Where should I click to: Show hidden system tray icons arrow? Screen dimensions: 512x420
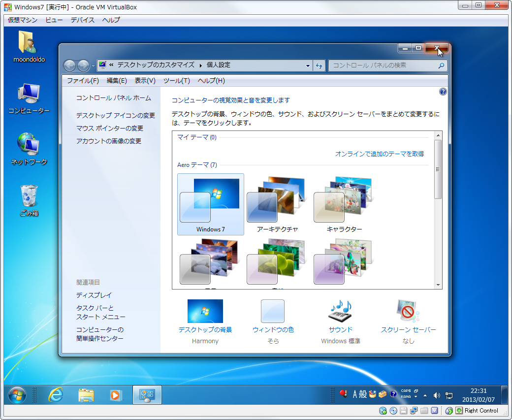[x=425, y=395]
